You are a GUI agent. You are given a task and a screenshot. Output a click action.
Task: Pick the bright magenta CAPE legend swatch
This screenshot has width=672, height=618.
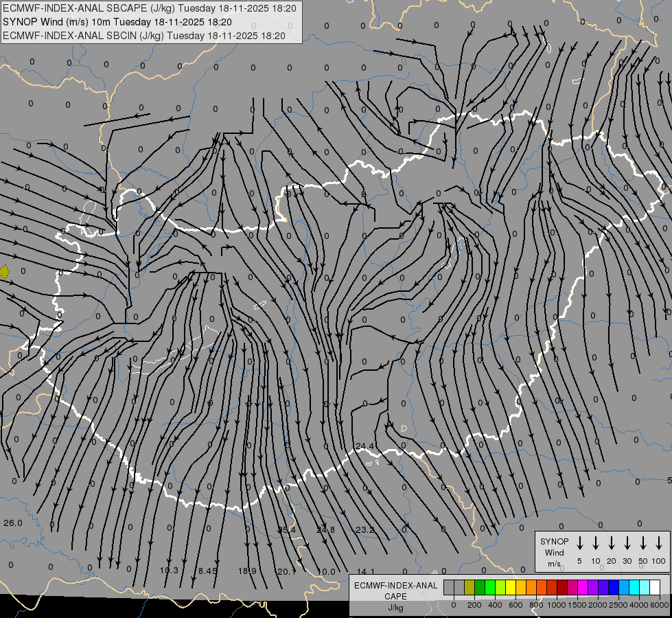pyautogui.click(x=583, y=587)
